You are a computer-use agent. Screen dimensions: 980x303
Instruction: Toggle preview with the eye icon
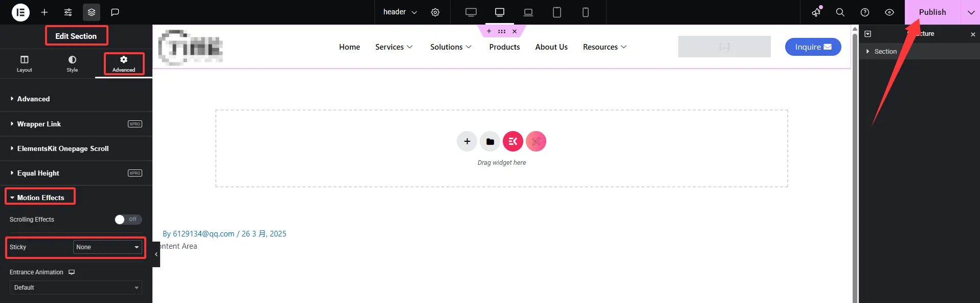point(889,12)
